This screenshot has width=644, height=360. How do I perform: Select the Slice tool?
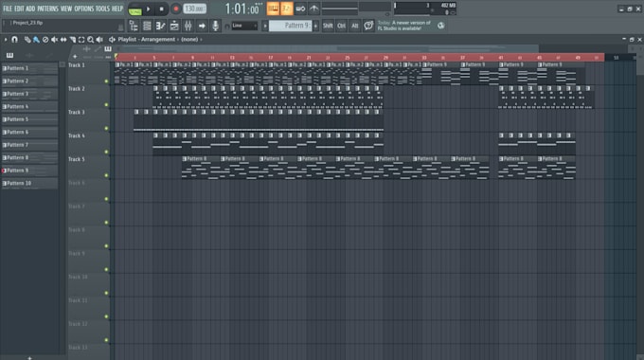coord(72,40)
